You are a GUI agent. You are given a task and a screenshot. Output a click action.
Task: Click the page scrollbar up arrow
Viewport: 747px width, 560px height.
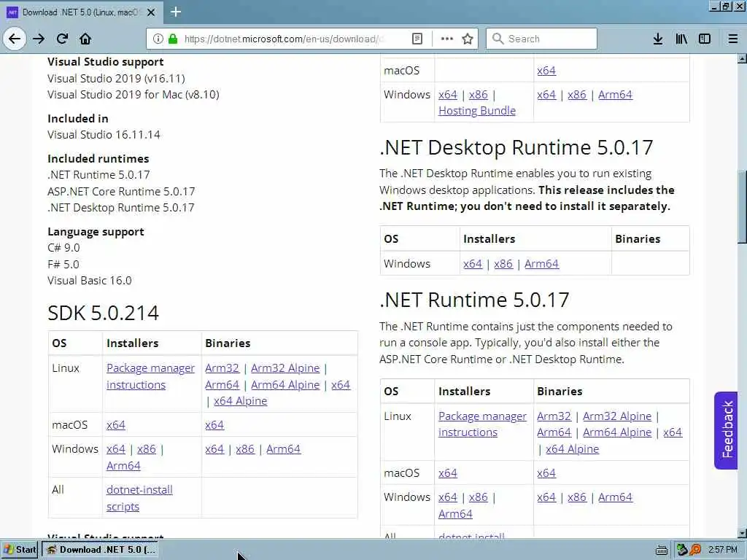(742, 58)
